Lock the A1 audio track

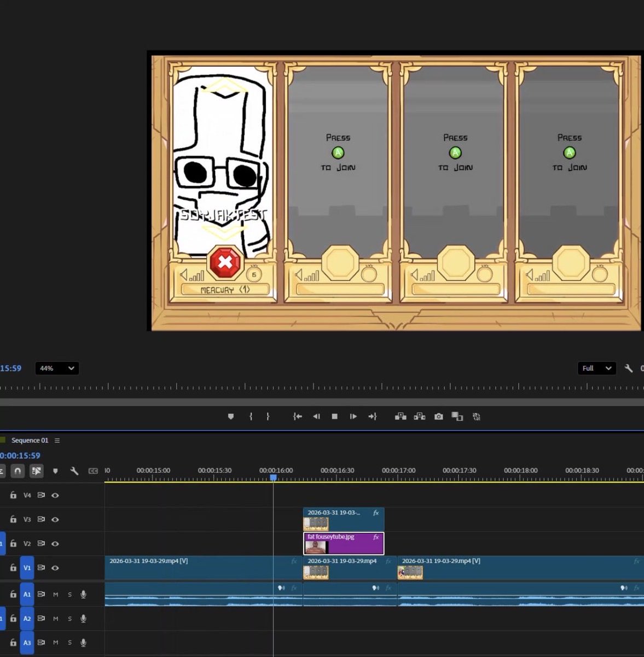tap(13, 594)
